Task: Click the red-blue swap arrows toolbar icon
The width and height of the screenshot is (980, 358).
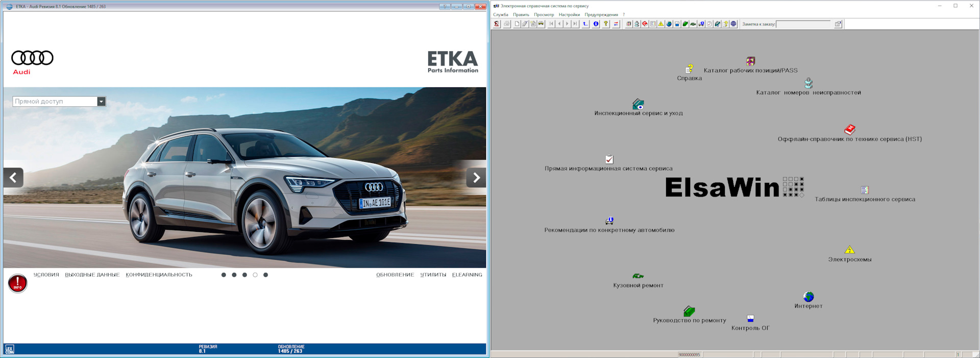Action: pyautogui.click(x=616, y=24)
